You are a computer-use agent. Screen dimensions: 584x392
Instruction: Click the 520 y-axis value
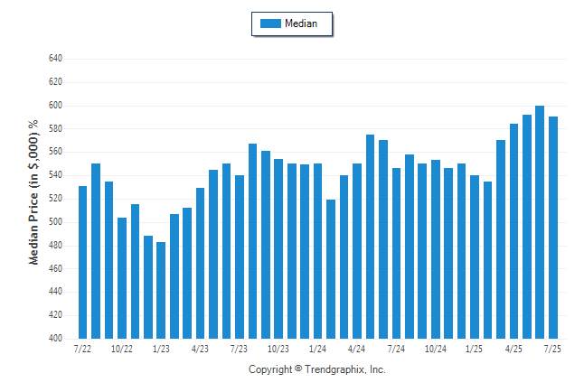coord(55,199)
